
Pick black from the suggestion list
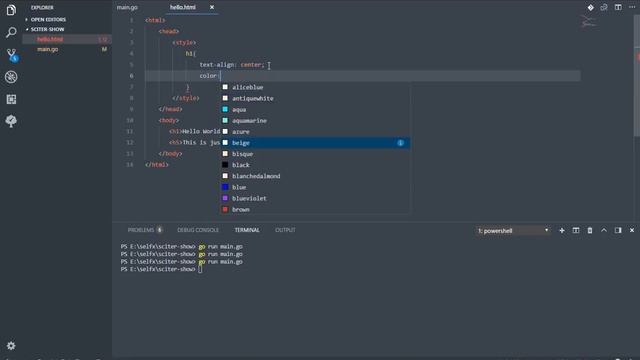[x=315, y=165]
